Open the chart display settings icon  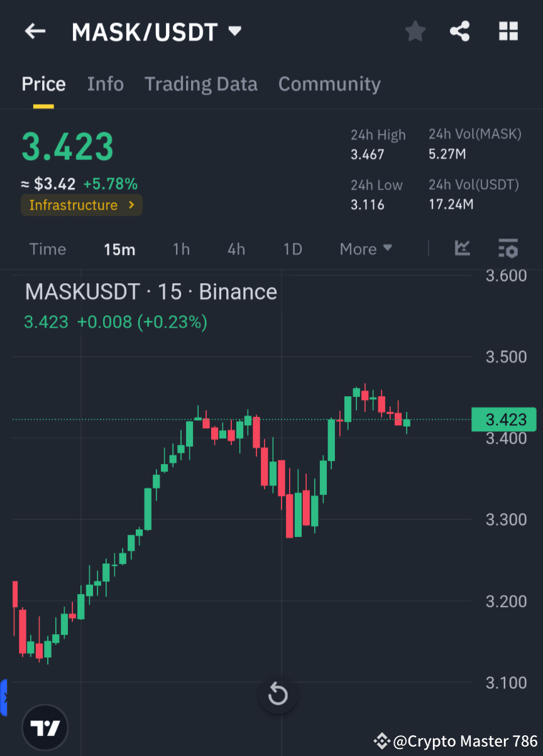pos(508,249)
